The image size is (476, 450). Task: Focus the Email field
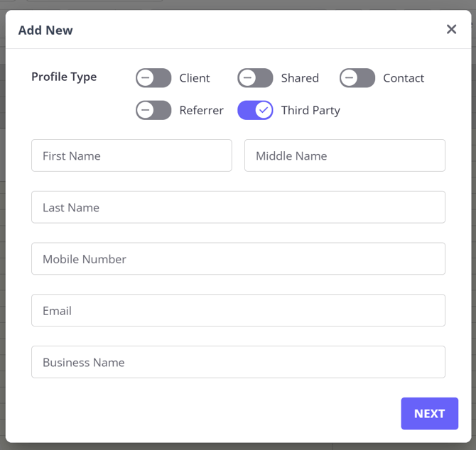[x=238, y=311]
